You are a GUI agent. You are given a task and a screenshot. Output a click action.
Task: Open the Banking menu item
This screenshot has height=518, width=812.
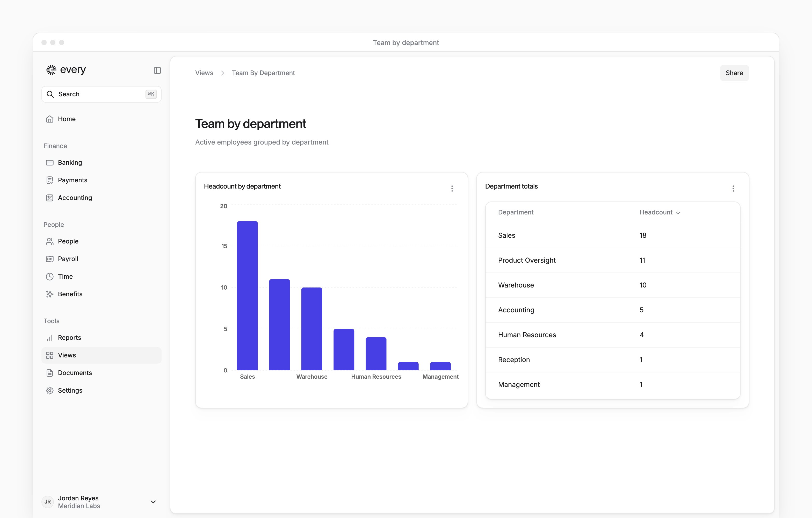[101, 163]
